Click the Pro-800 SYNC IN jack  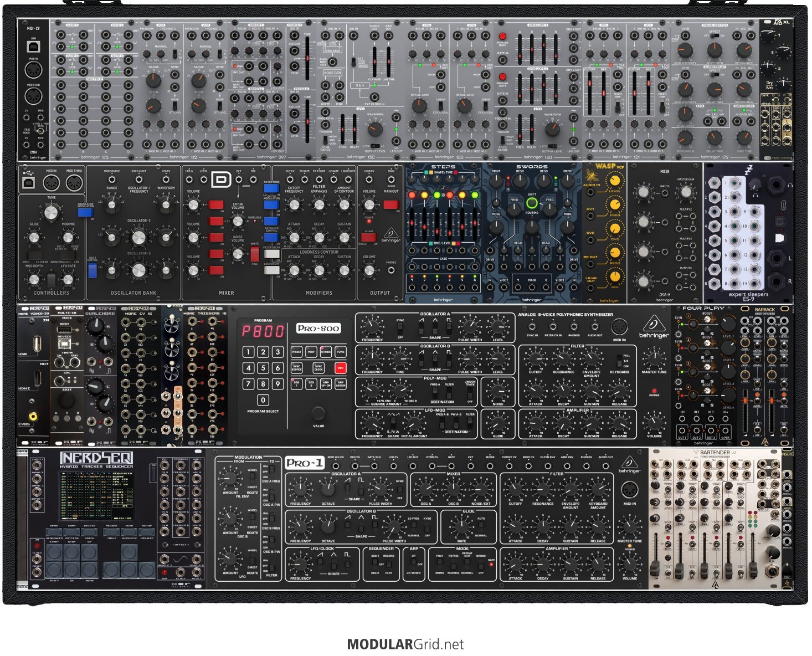(x=532, y=327)
